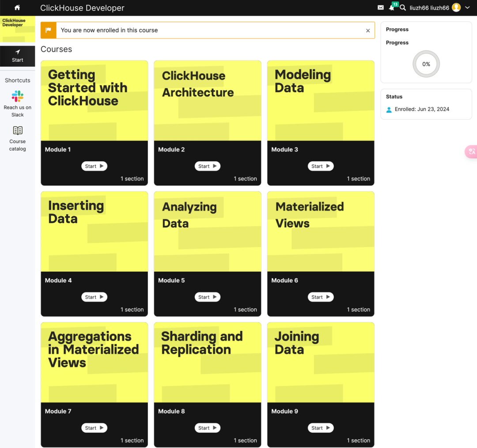This screenshot has height=448, width=477.
Task: Click the ClickHouse Developer sidebar logo
Action: [17, 29]
